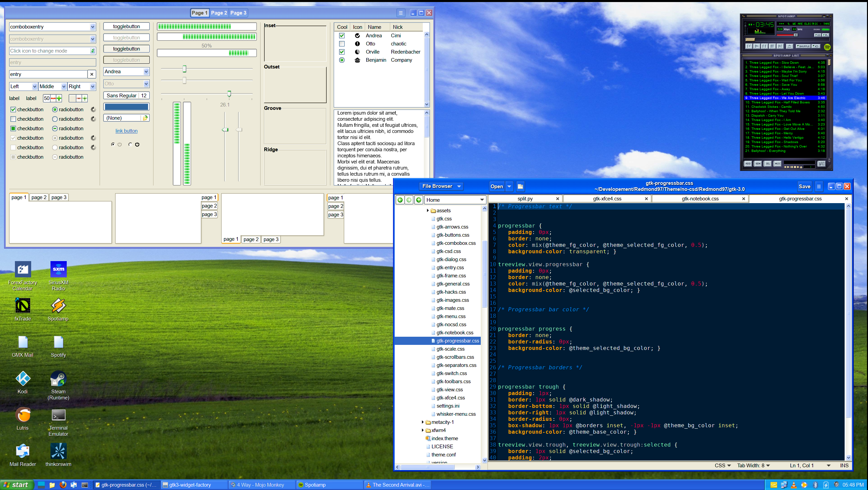Open the Left combo box dropdown
Screen dimensions: 868x490
pos(23,86)
